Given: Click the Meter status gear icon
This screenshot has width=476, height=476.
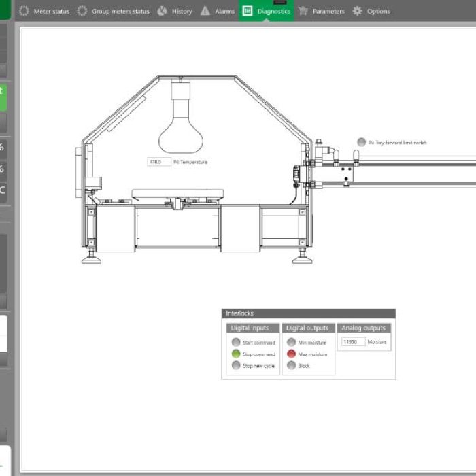Looking at the screenshot, I should click(24, 11).
